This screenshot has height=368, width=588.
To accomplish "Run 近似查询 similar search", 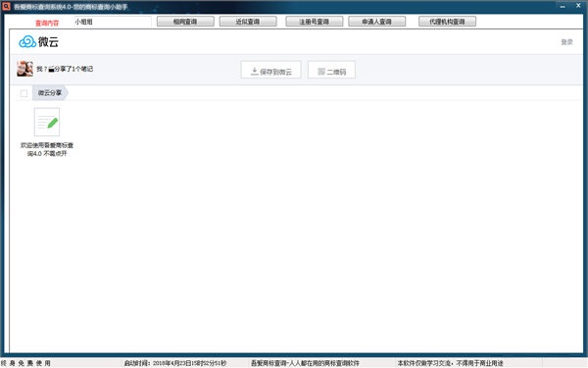I will coord(248,22).
